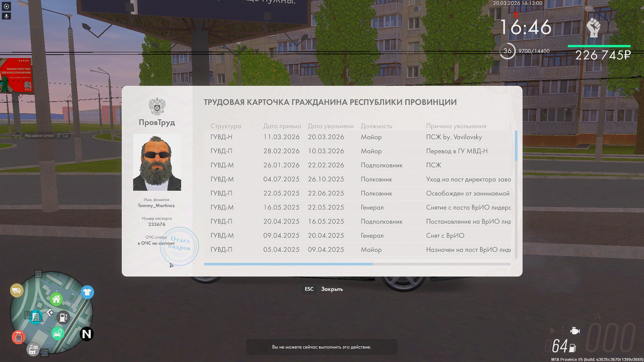Click the green house marker on minimap
Viewport: 644px width, 362px height.
[x=56, y=299]
